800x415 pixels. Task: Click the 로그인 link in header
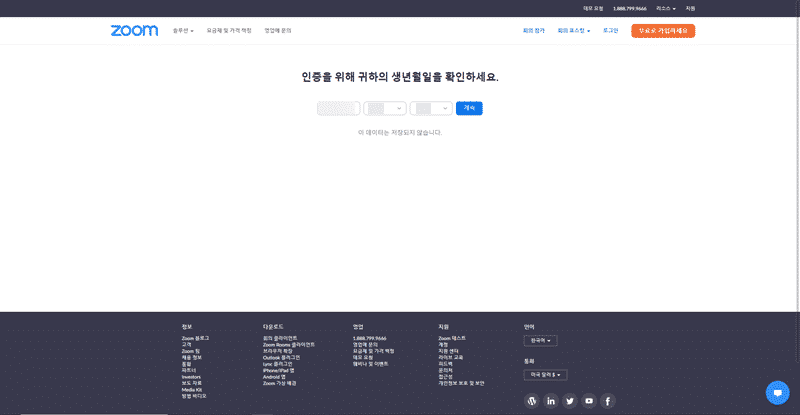point(610,31)
